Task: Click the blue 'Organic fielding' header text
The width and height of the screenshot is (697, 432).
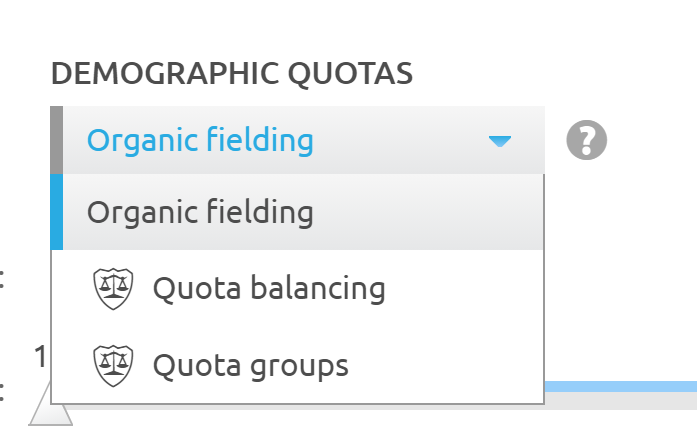Action: pyautogui.click(x=200, y=141)
